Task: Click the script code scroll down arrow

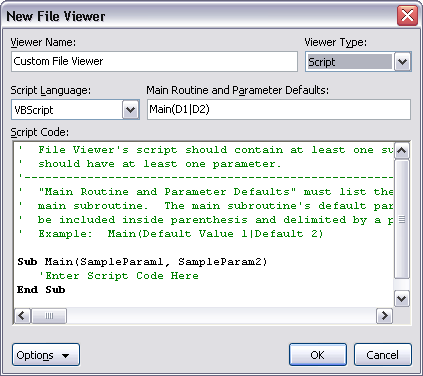Action: [402, 298]
